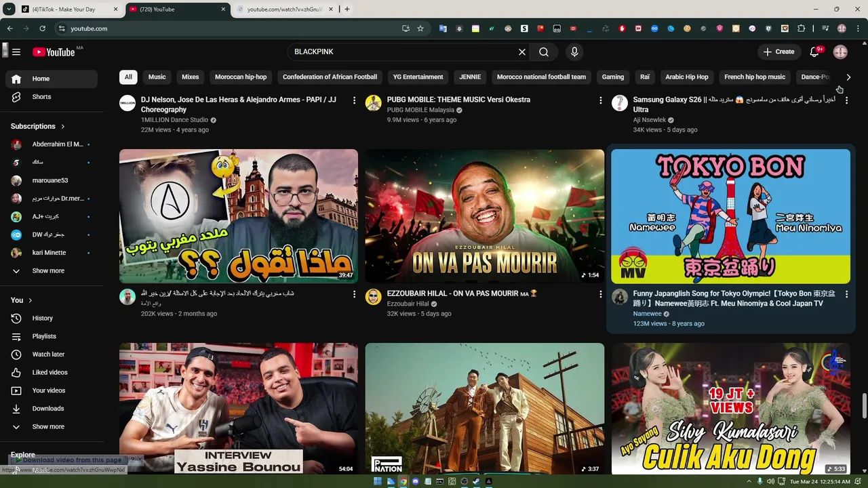Screen dimensions: 868x488
Task: Open History from the sidebar
Action: point(52,318)
